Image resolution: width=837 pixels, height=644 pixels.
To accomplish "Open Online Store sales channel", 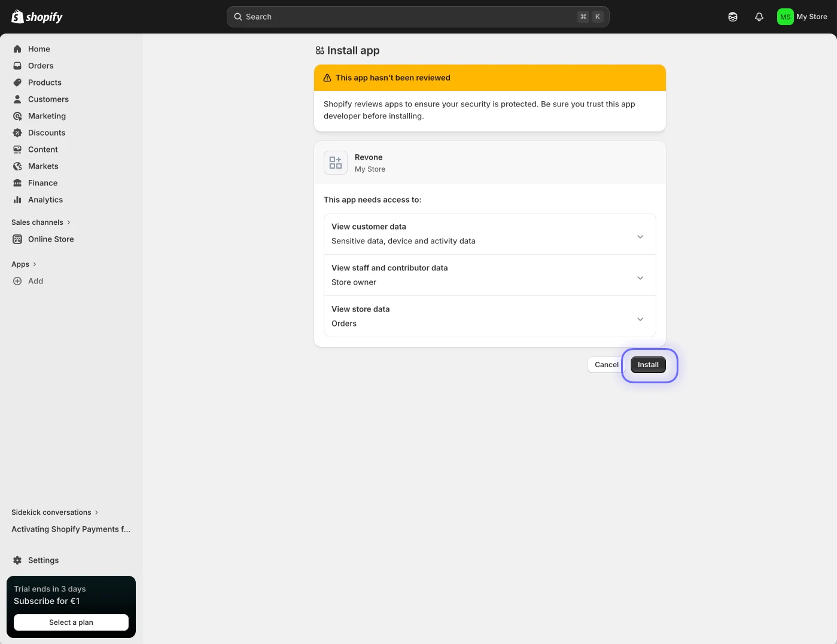I will tap(71, 239).
